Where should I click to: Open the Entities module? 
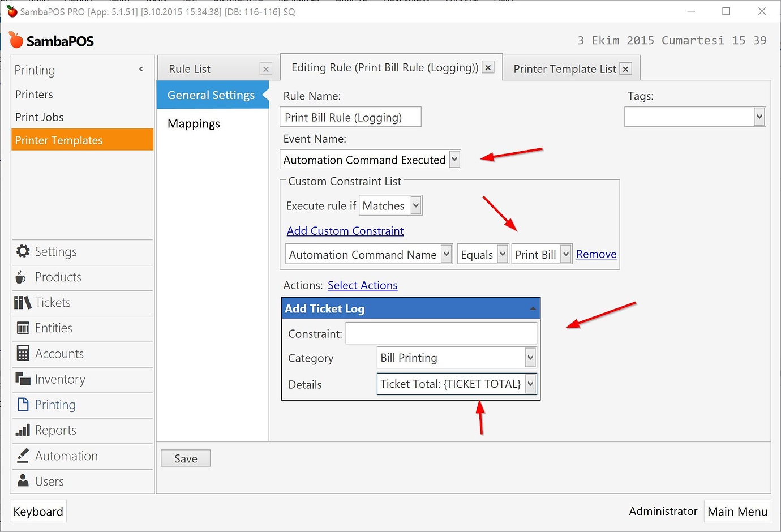(54, 328)
